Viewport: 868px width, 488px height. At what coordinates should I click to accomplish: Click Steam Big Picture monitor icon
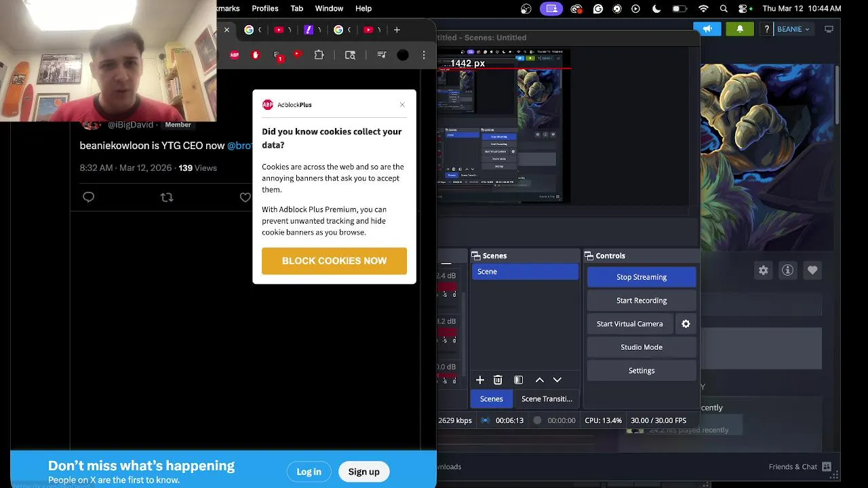[829, 29]
